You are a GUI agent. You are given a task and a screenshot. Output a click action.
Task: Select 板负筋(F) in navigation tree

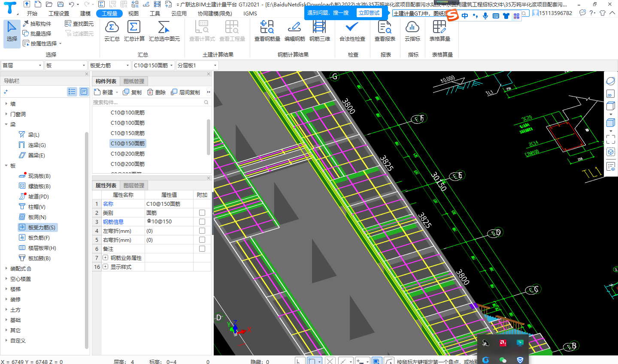click(x=34, y=238)
